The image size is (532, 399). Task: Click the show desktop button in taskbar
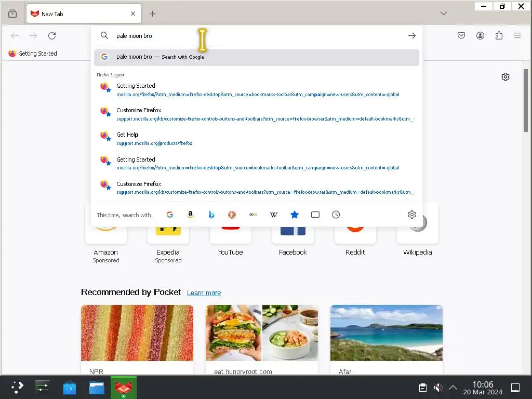coord(515,388)
